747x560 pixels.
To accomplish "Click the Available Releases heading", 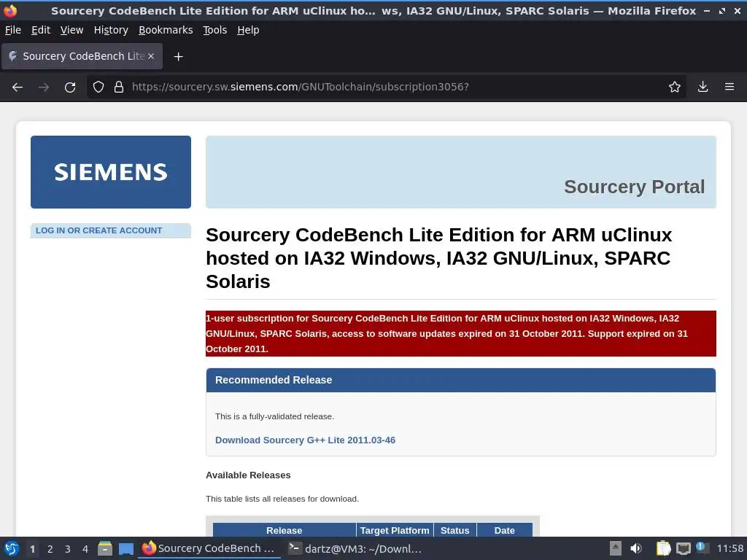I will tap(248, 475).
